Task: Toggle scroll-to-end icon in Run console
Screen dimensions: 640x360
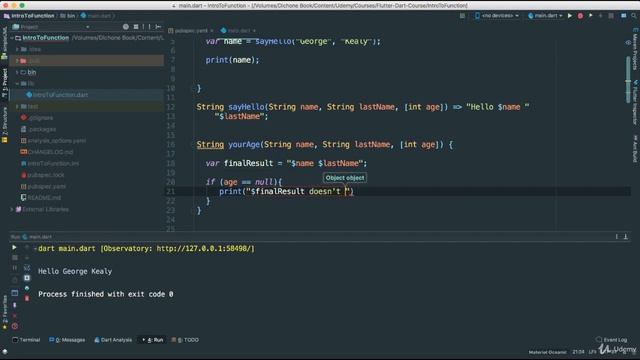Action: coord(27,278)
